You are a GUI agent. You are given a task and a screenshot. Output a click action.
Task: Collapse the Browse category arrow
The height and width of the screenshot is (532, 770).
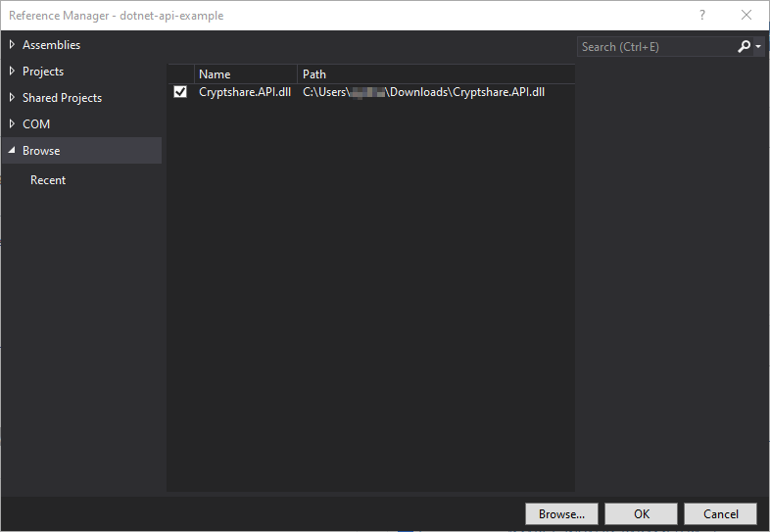(12, 151)
